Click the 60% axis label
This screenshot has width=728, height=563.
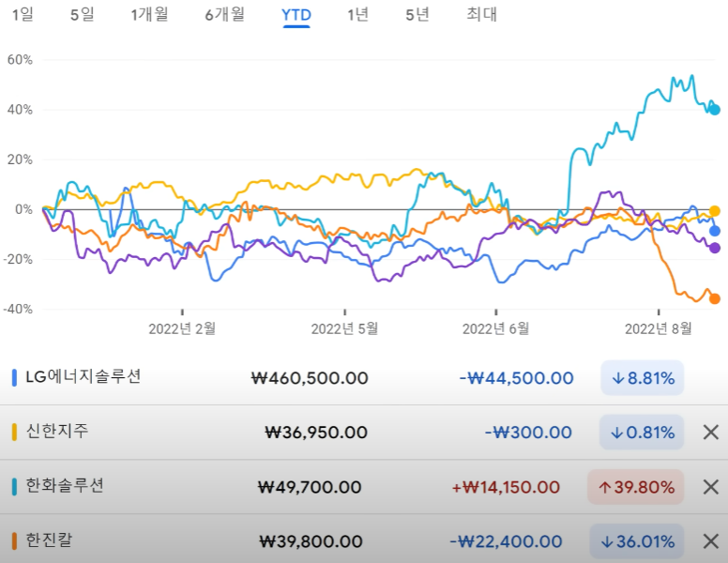(20, 60)
